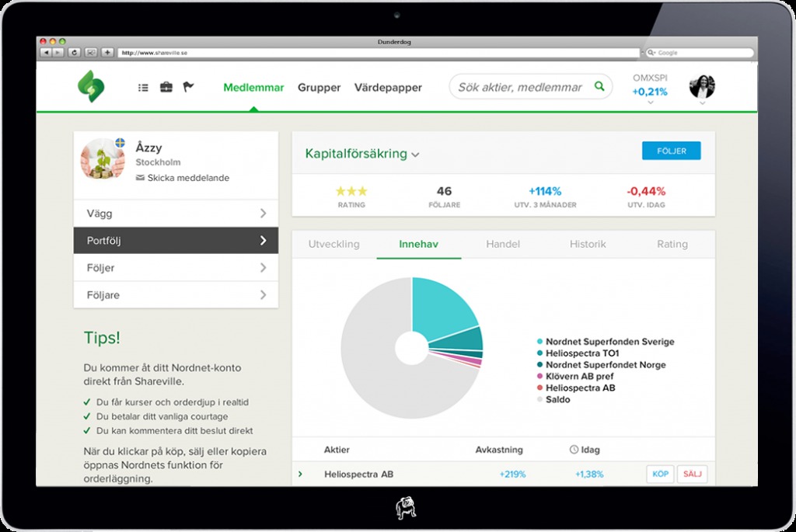
Task: Click SÄLJ button for Heliospectra AB
Action: point(692,475)
